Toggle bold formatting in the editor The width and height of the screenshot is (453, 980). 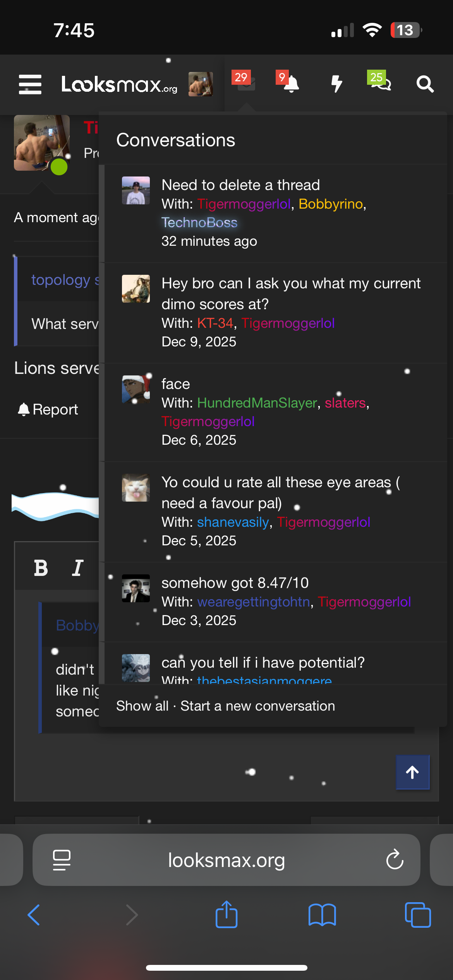(x=41, y=568)
